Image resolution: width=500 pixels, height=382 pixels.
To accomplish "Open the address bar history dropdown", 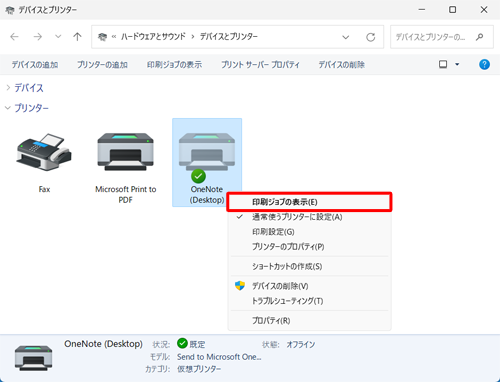I will pyautogui.click(x=346, y=37).
